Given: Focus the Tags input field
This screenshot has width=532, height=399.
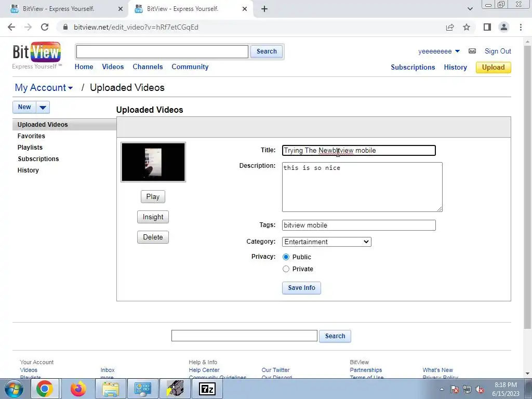Looking at the screenshot, I should click(x=359, y=225).
